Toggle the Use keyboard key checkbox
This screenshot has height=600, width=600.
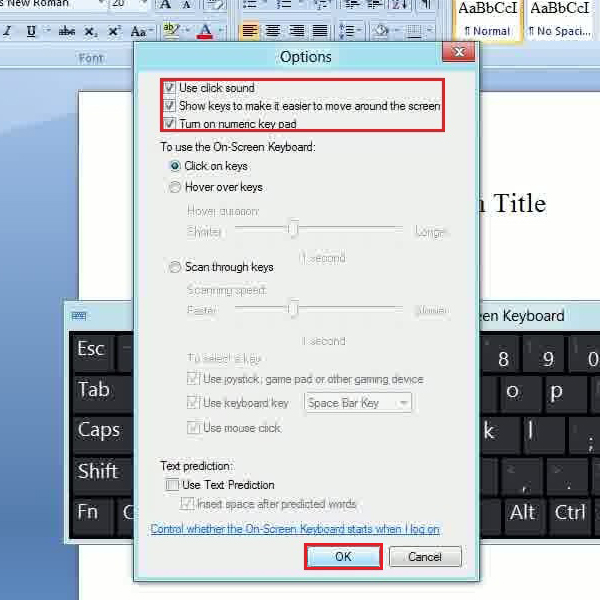[193, 403]
